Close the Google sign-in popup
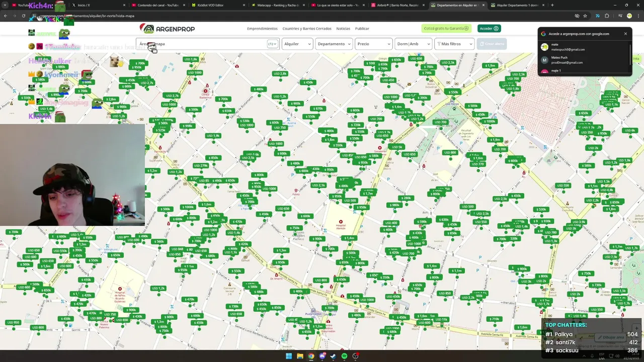The height and width of the screenshot is (362, 644). (625, 34)
